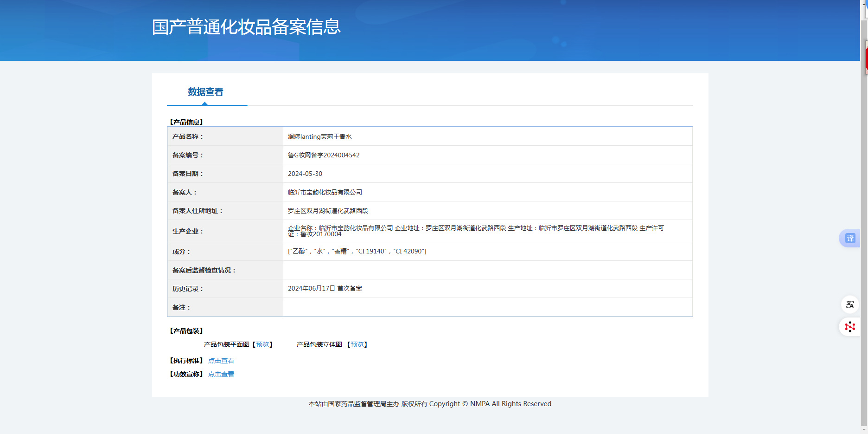Screen dimensions: 868x434
Task: Click the scrollbar down arrow
Action: [864, 430]
